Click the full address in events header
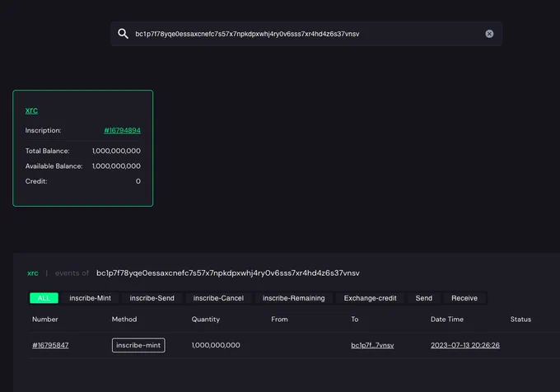 228,273
